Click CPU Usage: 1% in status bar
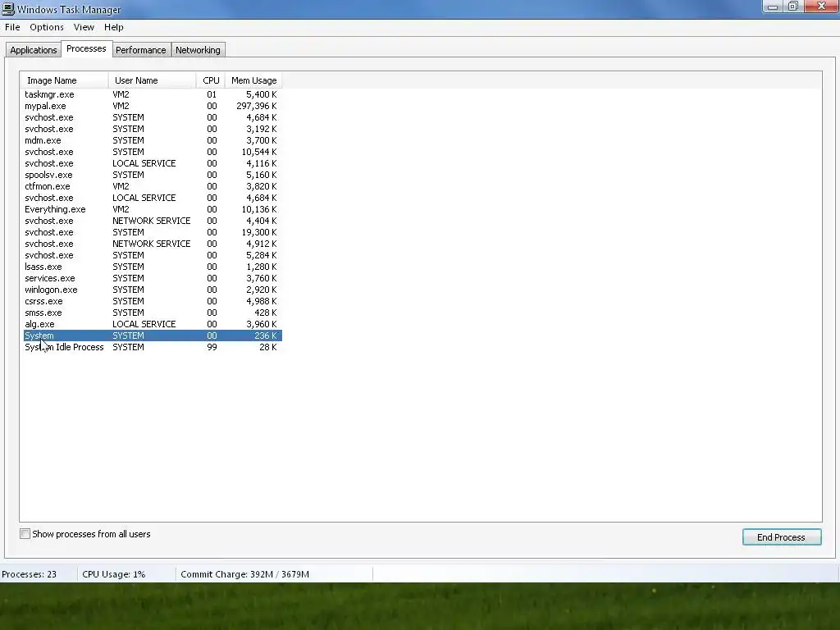Image resolution: width=840 pixels, height=630 pixels. [113, 574]
